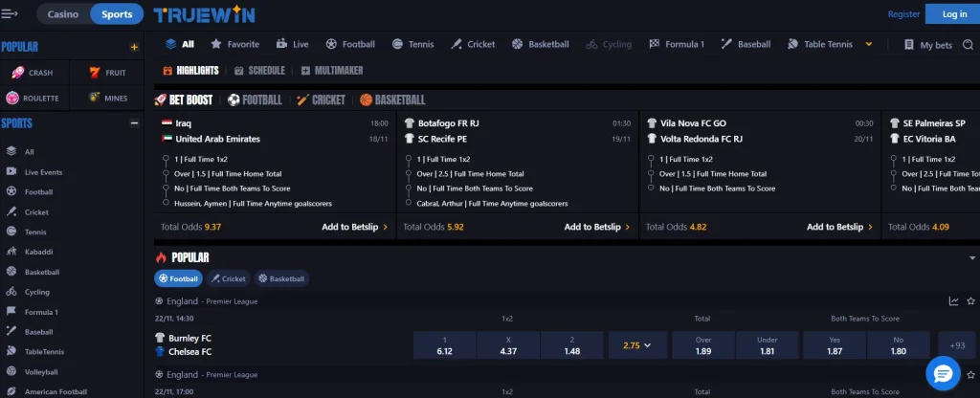This screenshot has width=980, height=398.
Task: Select the Football chip under Popular
Action: point(178,278)
